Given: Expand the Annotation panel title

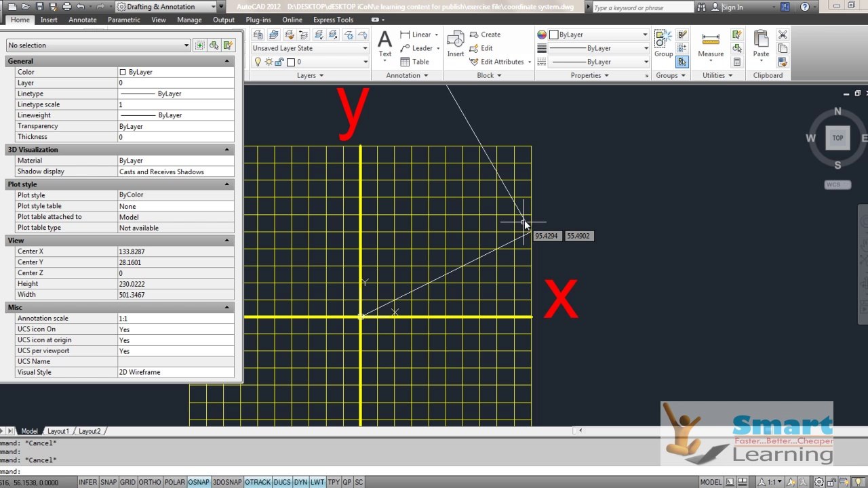Looking at the screenshot, I should 407,75.
